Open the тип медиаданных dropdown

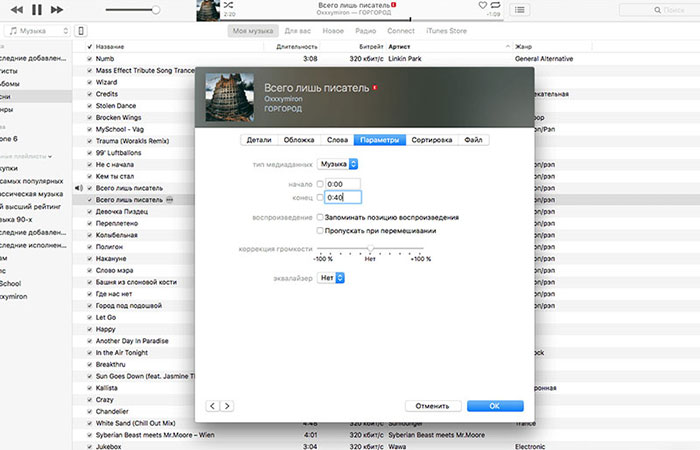click(338, 164)
